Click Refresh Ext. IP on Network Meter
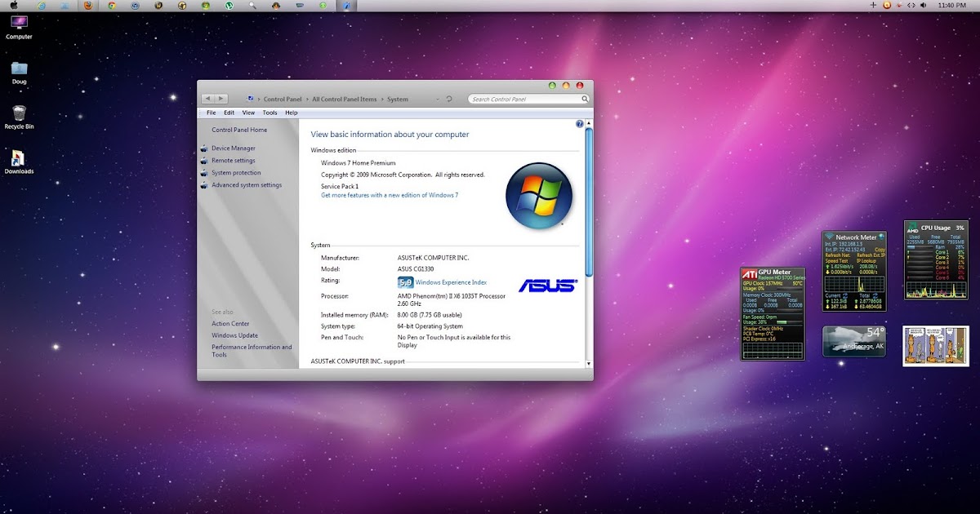Viewport: 980px width, 514px height. tap(871, 255)
